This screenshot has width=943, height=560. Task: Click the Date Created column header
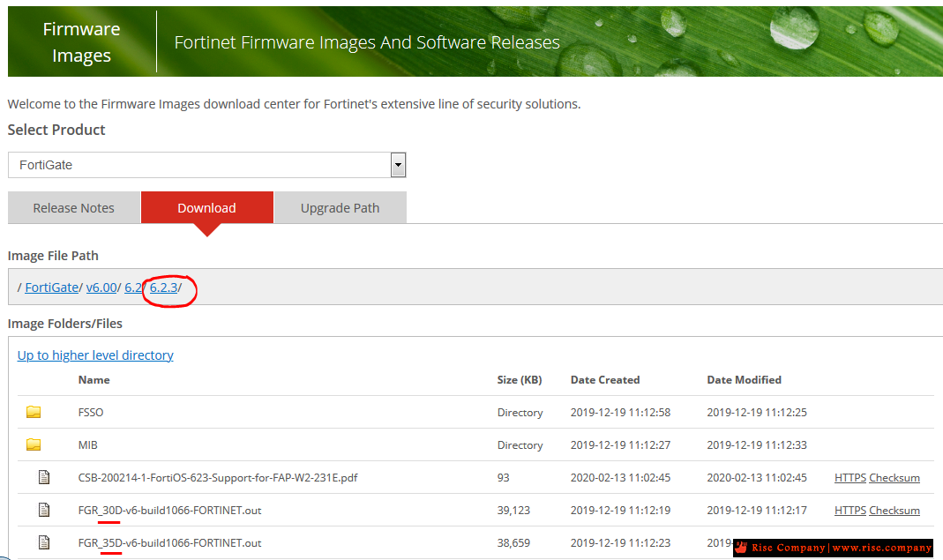coord(605,380)
